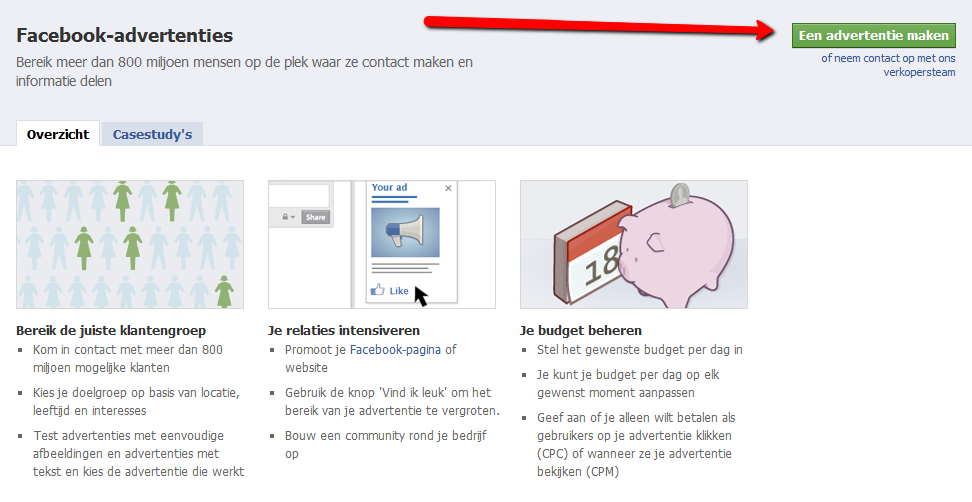
Task: Click the 'Je relaties intensiveren' heading
Action: (344, 330)
